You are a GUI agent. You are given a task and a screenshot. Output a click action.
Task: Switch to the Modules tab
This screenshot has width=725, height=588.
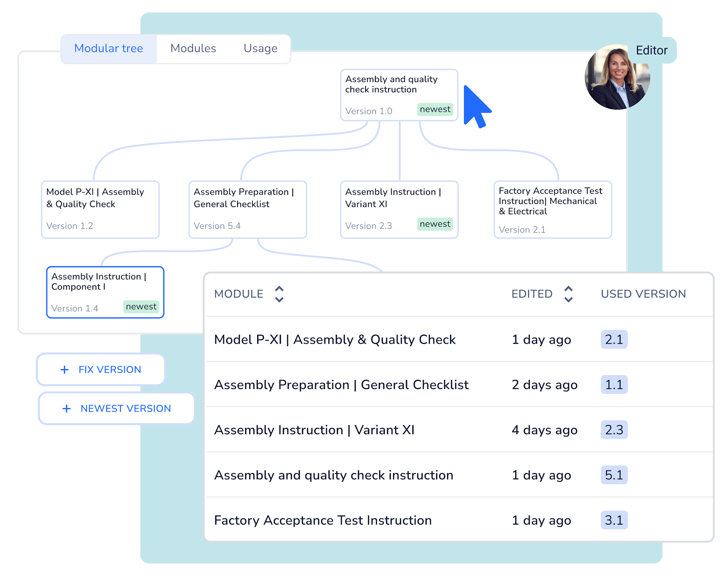[x=193, y=48]
